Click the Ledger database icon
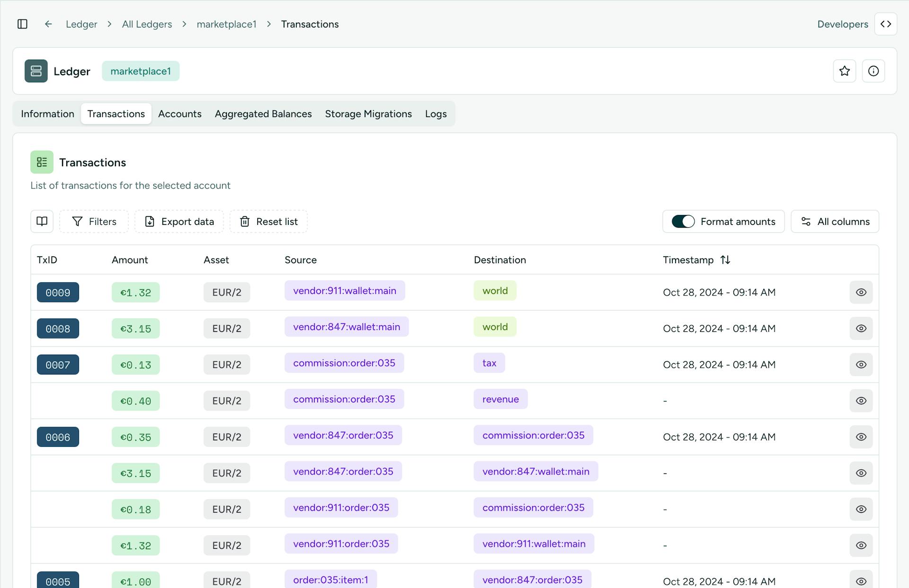The width and height of the screenshot is (909, 588). [36, 71]
